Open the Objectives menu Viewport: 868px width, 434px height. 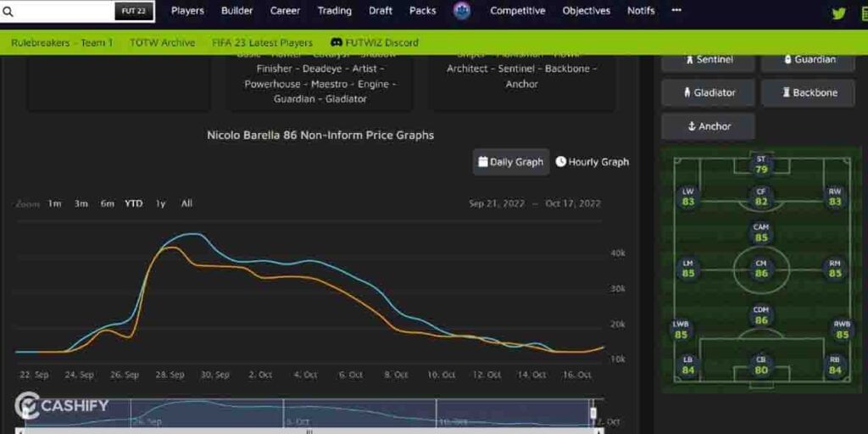coord(587,10)
